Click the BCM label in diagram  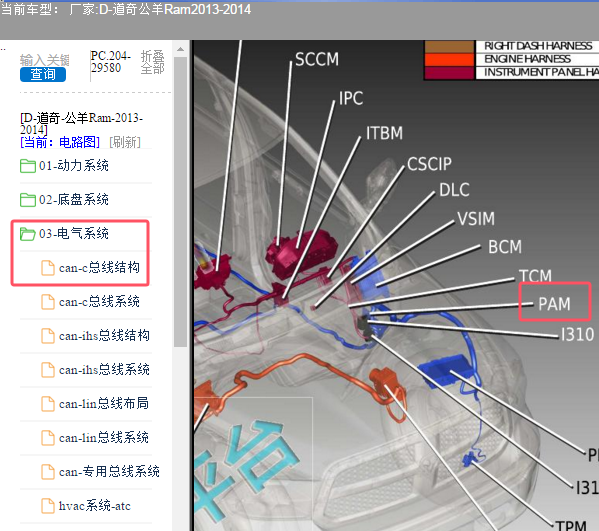(505, 247)
